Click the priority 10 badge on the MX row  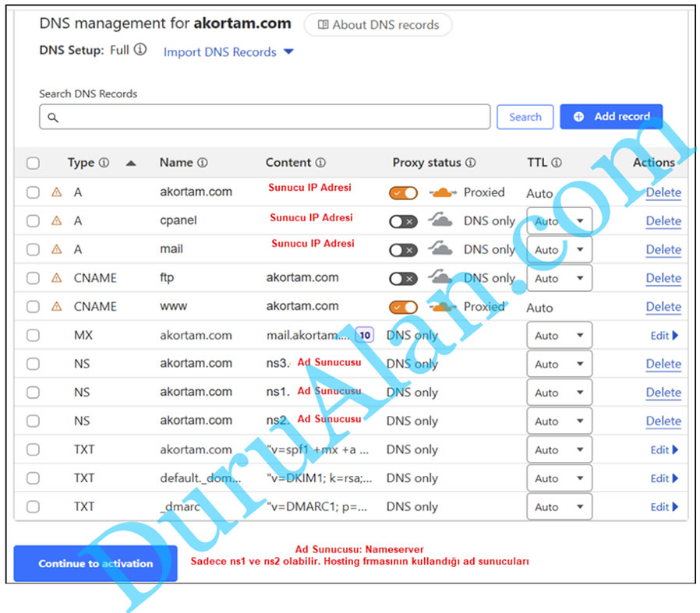pyautogui.click(x=365, y=335)
